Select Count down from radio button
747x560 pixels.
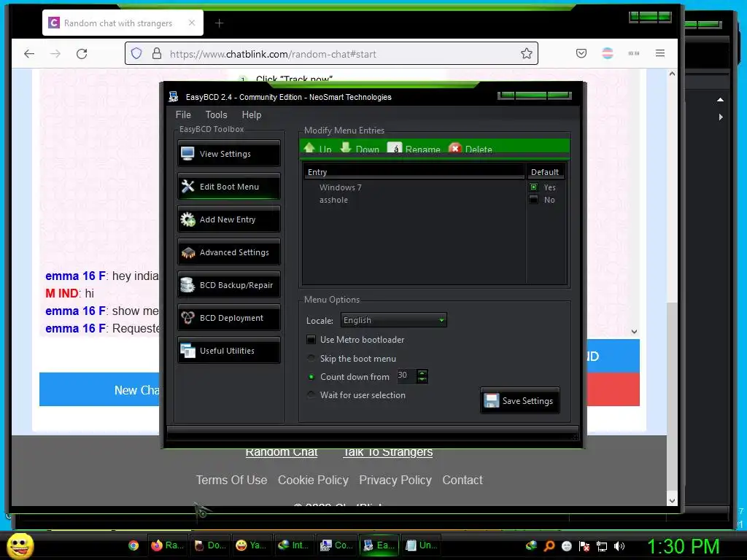click(x=311, y=377)
